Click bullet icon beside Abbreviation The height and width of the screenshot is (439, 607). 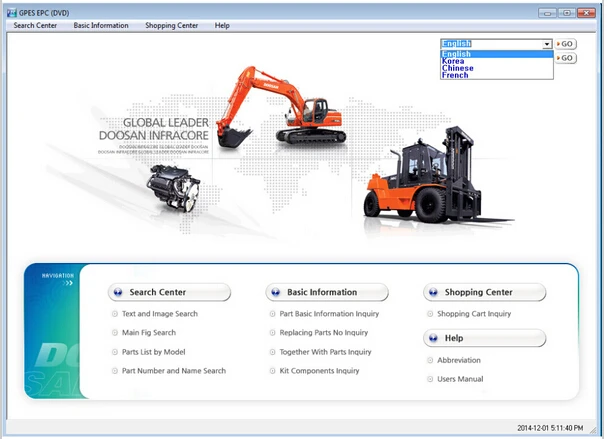430,360
